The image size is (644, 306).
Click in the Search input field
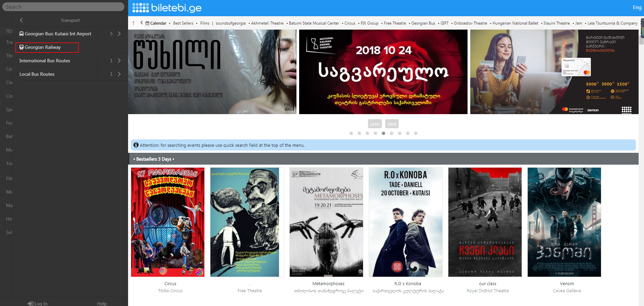(63, 7)
